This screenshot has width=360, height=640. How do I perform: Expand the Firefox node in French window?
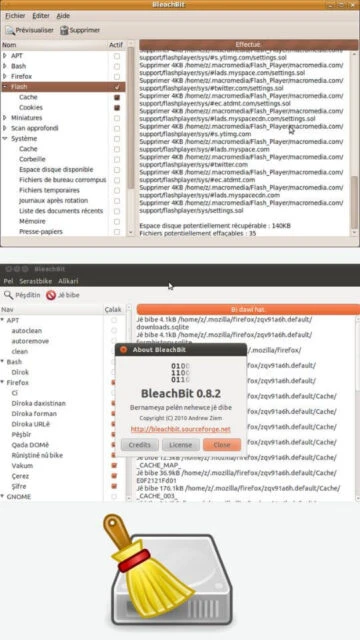point(5,76)
